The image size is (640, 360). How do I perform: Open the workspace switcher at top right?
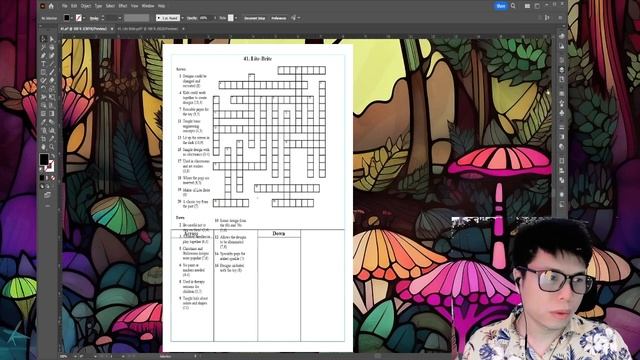pos(537,6)
